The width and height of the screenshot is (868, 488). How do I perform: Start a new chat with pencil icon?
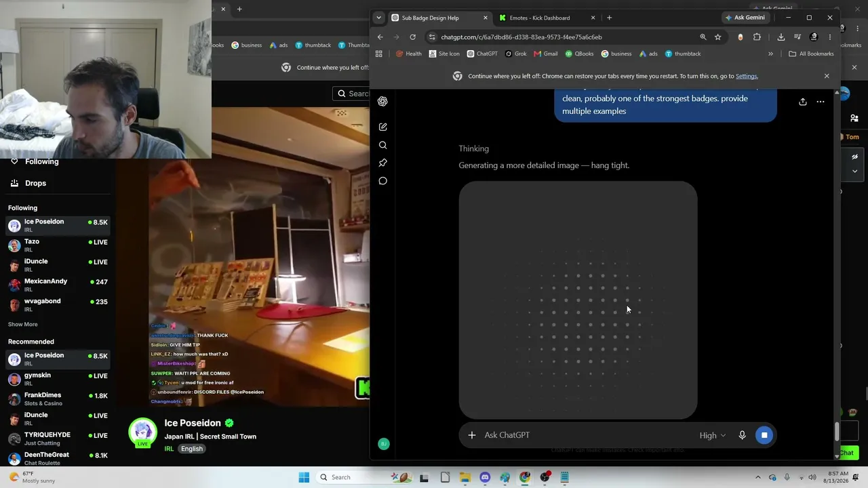382,127
